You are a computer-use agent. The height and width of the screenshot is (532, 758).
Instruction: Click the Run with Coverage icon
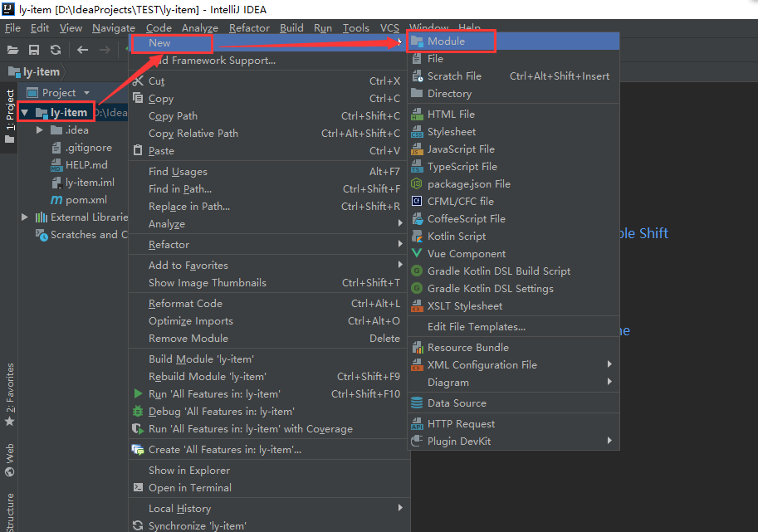(x=138, y=428)
